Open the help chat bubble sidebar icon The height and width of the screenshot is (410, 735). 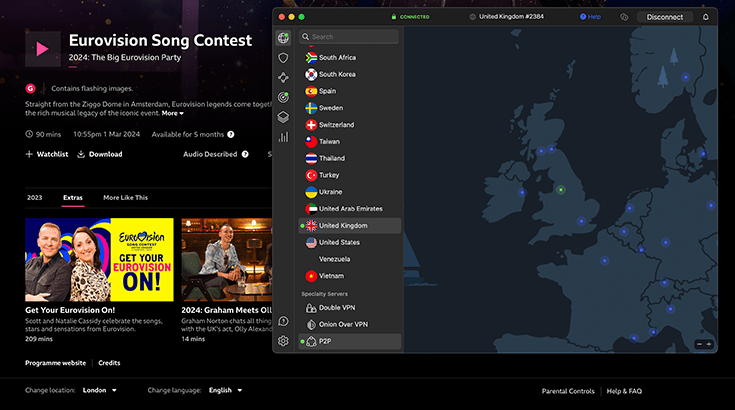[283, 321]
